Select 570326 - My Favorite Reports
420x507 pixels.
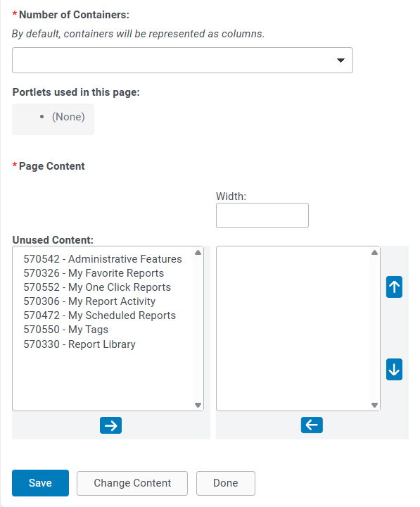94,273
